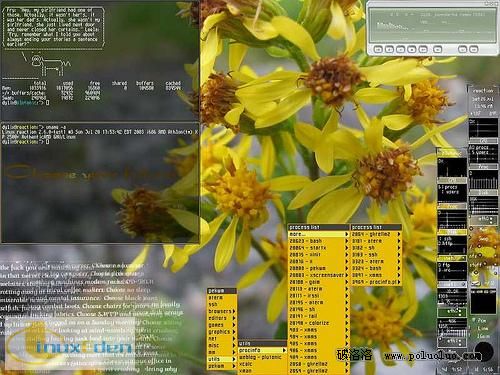Click the stop button in XMMS player
Viewport: 500px width, 375px height.
pyautogui.click(x=412, y=49)
